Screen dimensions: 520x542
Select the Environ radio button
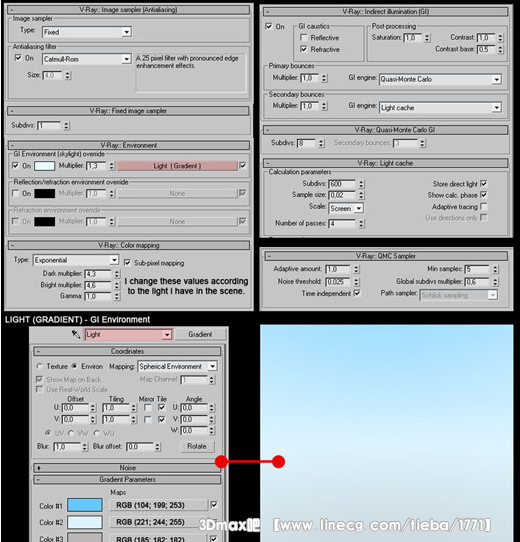pyautogui.click(x=74, y=366)
